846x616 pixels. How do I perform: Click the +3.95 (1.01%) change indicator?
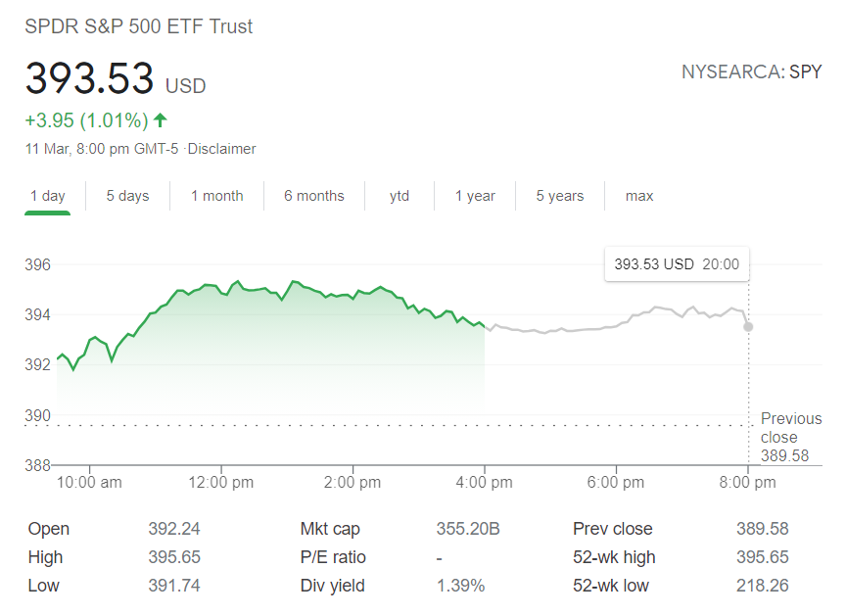pyautogui.click(x=88, y=119)
